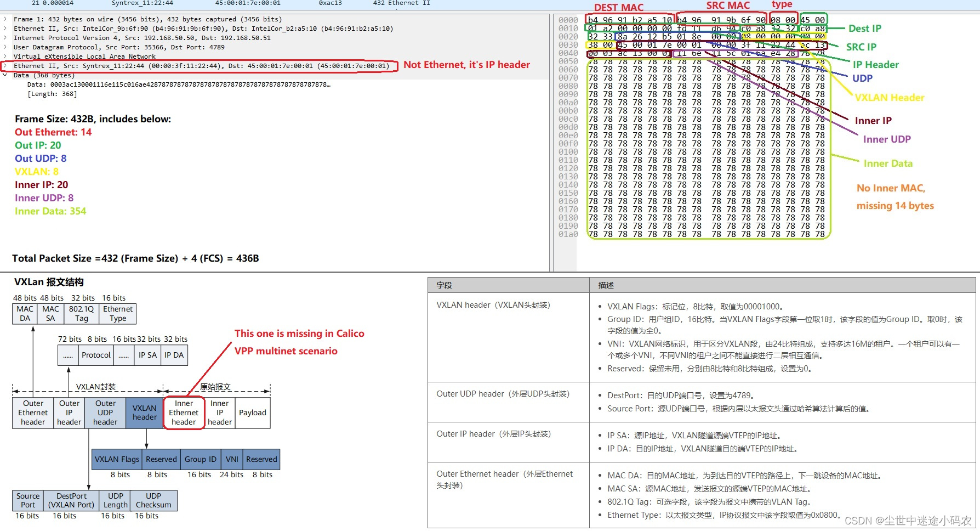Image resolution: width=980 pixels, height=531 pixels.
Task: Click the UDP Length field box
Action: click(x=116, y=500)
